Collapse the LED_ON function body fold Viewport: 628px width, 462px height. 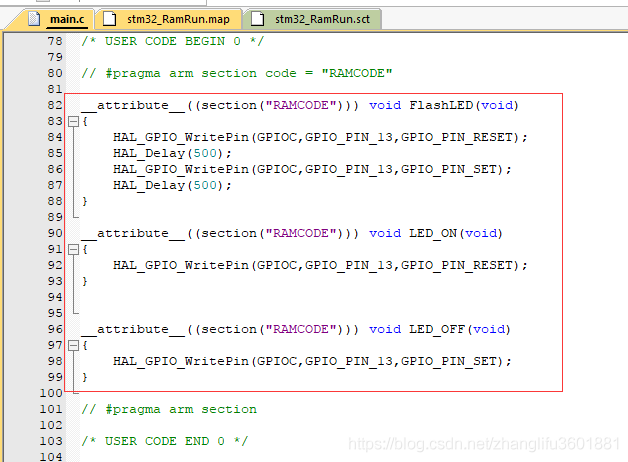tap(73, 249)
